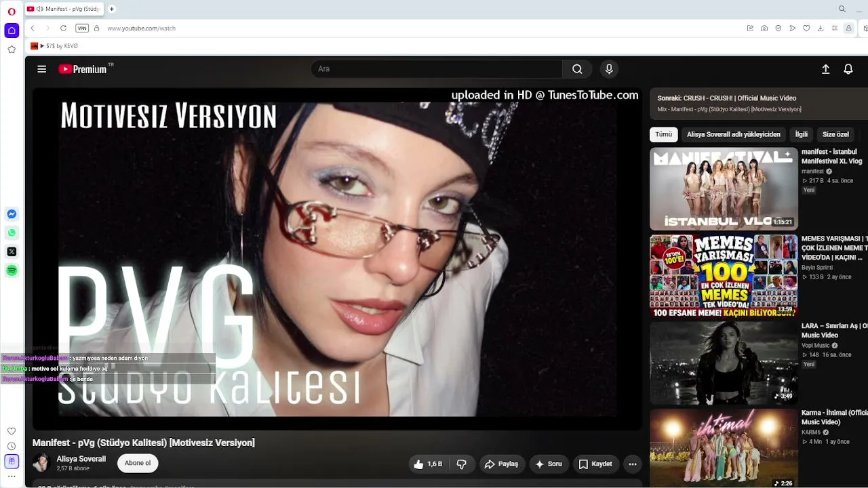This screenshot has width=868, height=488.
Task: Open YouTube notifications bell
Action: [x=848, y=69]
